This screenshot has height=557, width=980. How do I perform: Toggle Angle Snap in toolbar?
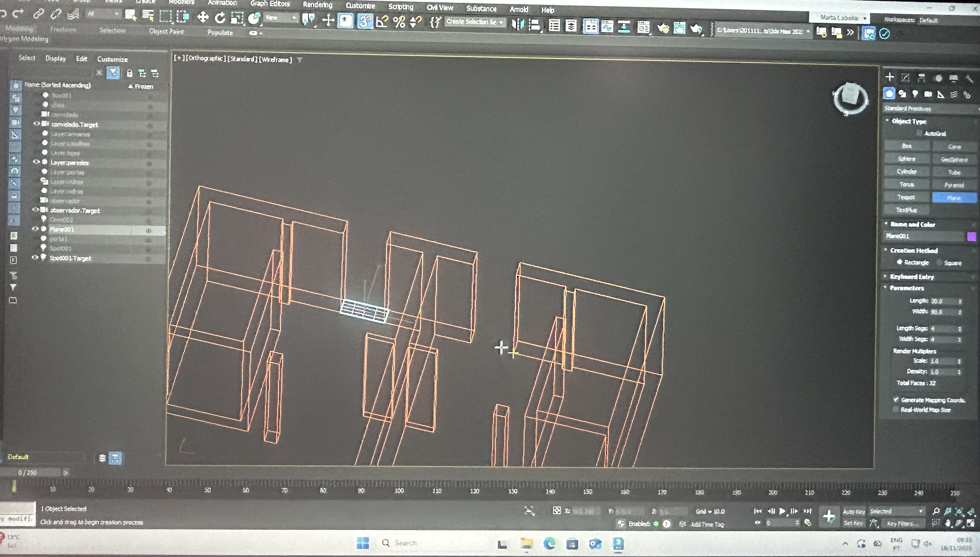(382, 22)
